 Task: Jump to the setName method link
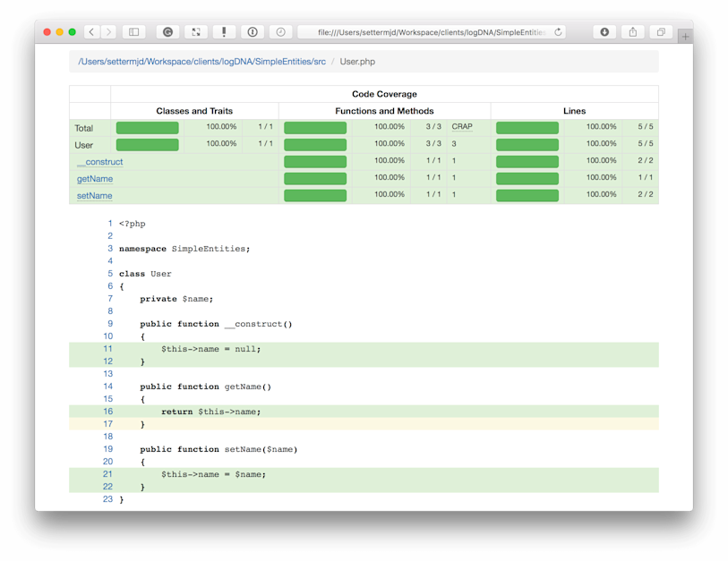94,196
